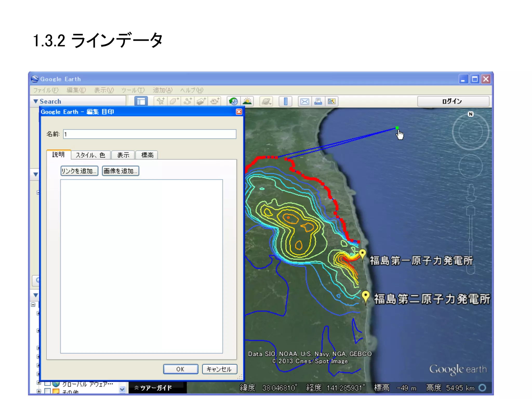This screenshot has width=532, height=399.
Task: Click the Add Polygon toolbar icon
Action: 174,101
